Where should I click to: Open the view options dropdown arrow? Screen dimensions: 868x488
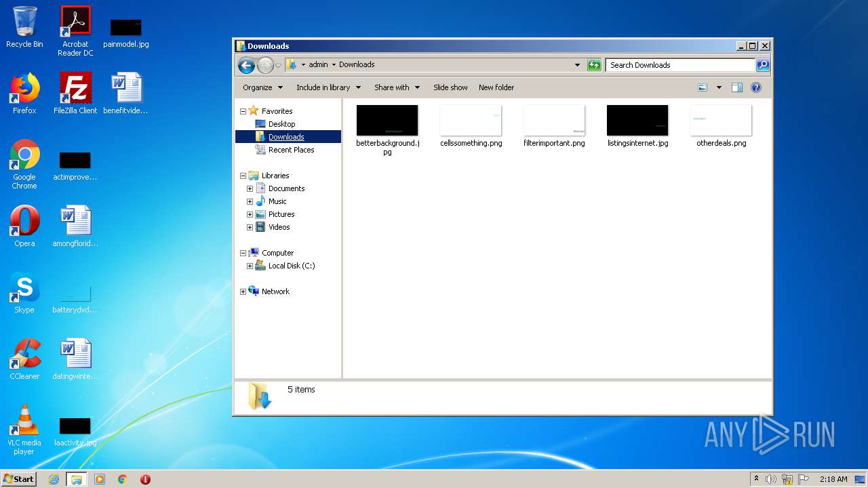(x=719, y=87)
